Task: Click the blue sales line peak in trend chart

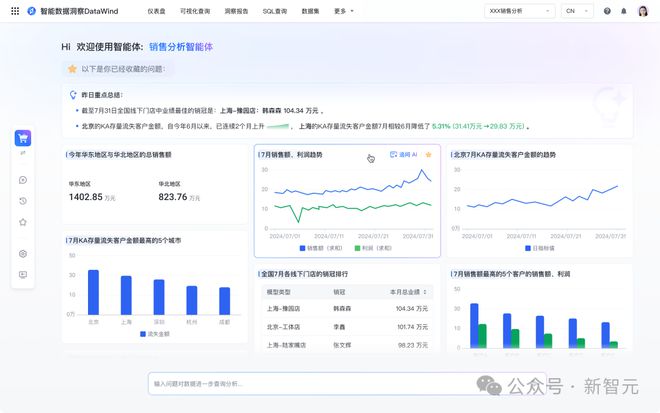Action: 421,170
